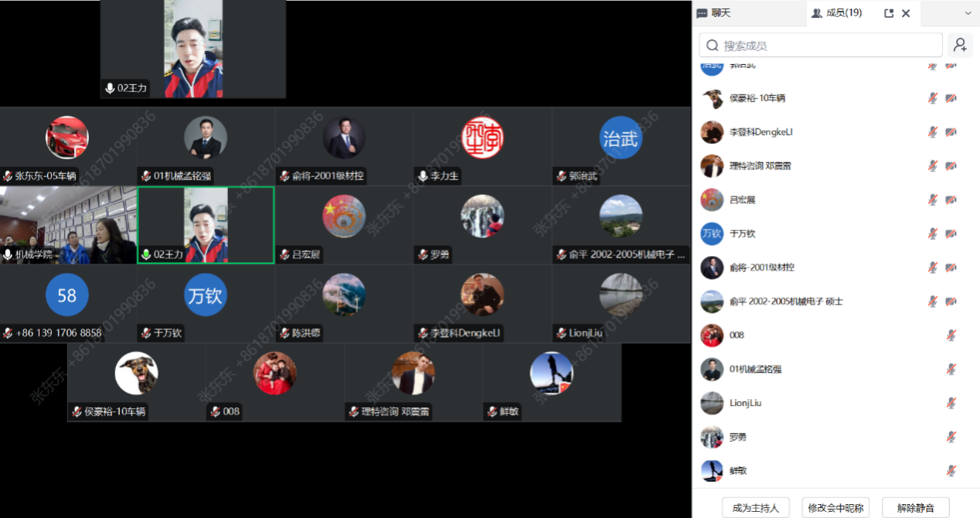The image size is (980, 518).
Task: Click the invite member icon beside search
Action: [960, 45]
